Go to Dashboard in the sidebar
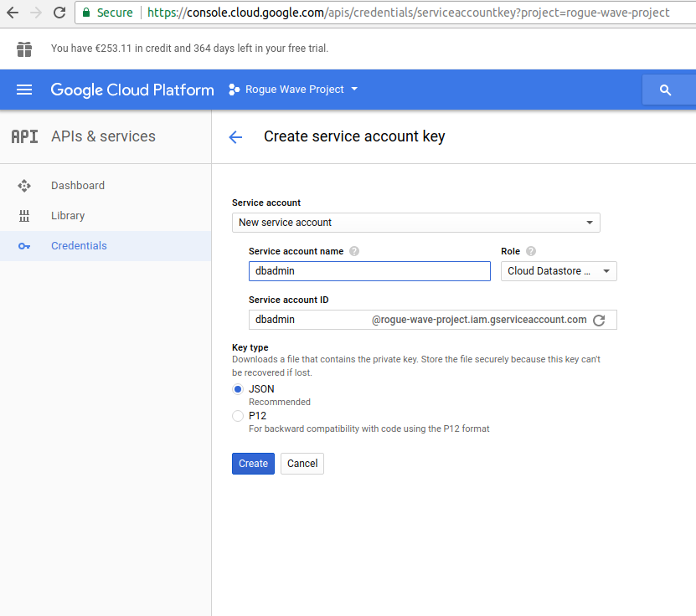Viewport: 696px width, 616px height. (77, 186)
